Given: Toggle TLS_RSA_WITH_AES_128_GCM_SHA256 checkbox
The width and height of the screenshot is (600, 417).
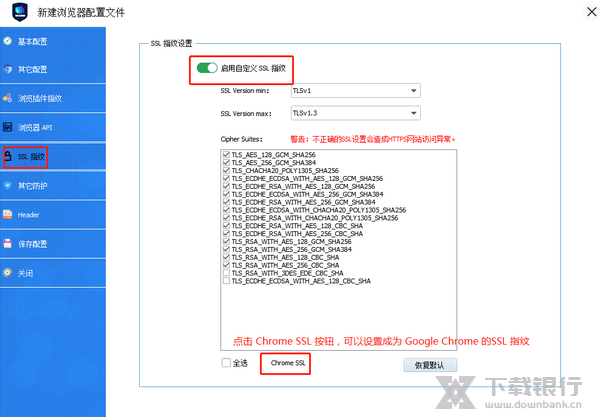Looking at the screenshot, I should click(x=226, y=241).
